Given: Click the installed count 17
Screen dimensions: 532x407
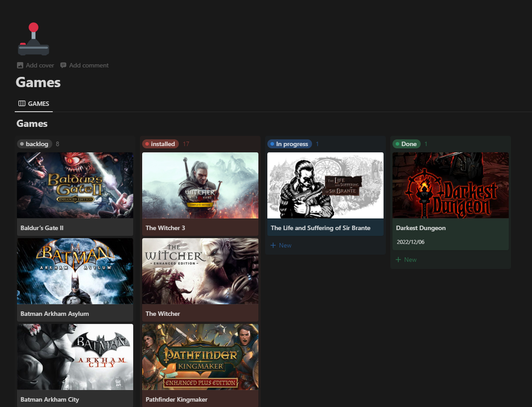Looking at the screenshot, I should [x=186, y=144].
